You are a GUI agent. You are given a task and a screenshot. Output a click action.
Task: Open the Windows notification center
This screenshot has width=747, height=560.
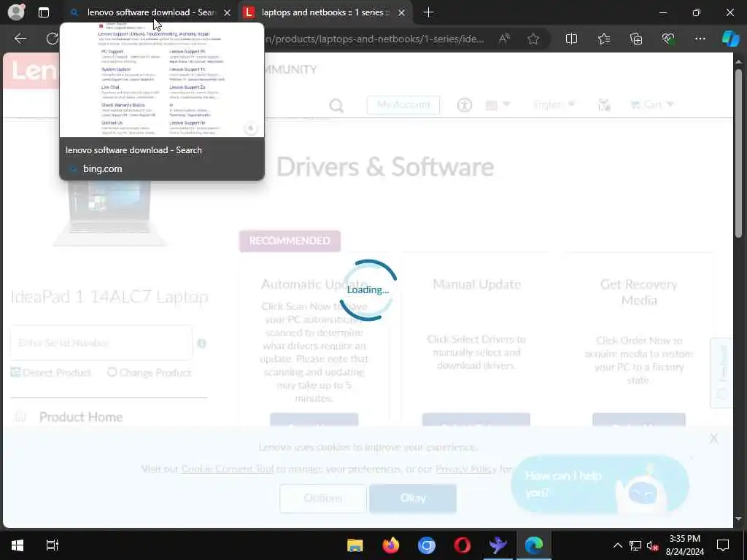[723, 545]
